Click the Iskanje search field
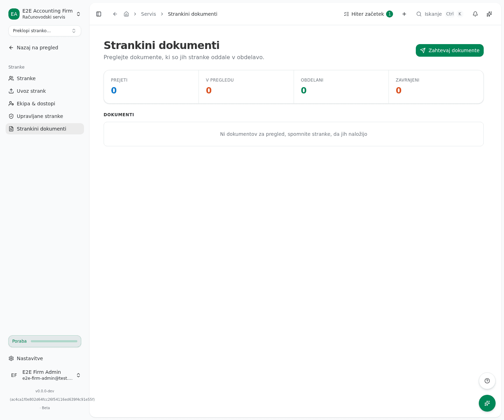This screenshot has width=504, height=420. point(440,14)
